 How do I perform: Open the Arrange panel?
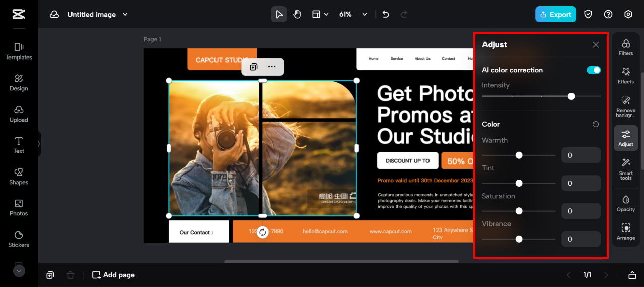(x=626, y=232)
